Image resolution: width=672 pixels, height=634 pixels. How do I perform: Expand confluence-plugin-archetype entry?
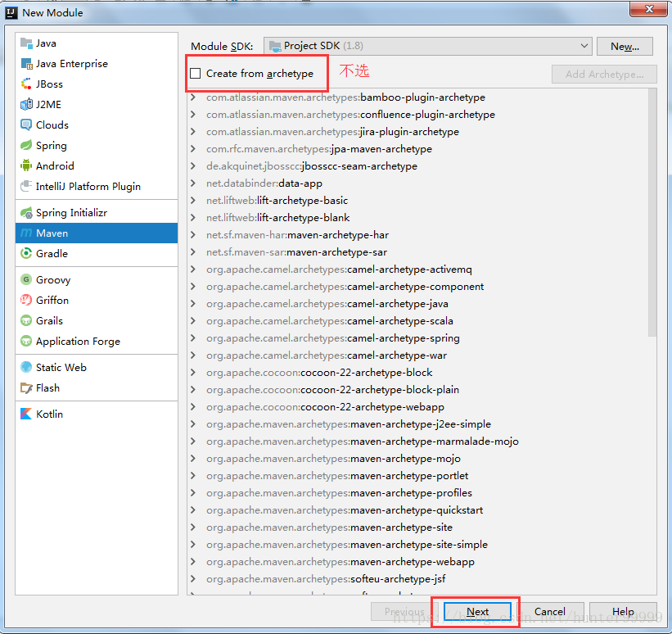[x=193, y=115]
